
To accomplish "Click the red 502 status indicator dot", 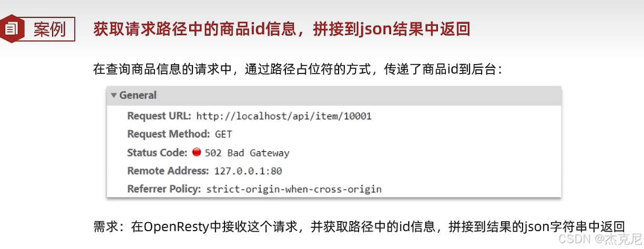I will coord(197,153).
